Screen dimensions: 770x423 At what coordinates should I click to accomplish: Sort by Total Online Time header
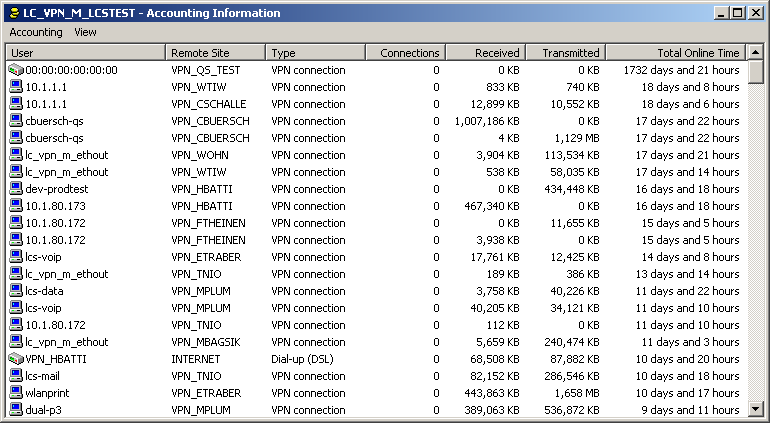pos(675,52)
